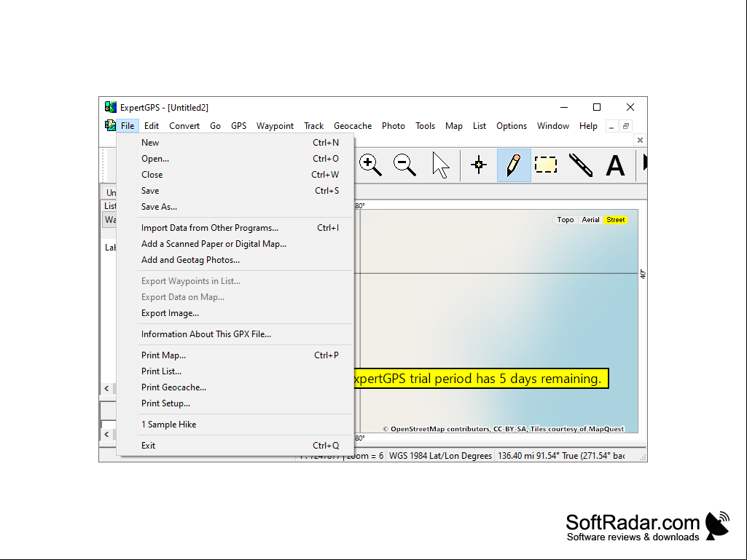Pick the pencil drawing tool
The height and width of the screenshot is (560, 747).
pyautogui.click(x=514, y=165)
